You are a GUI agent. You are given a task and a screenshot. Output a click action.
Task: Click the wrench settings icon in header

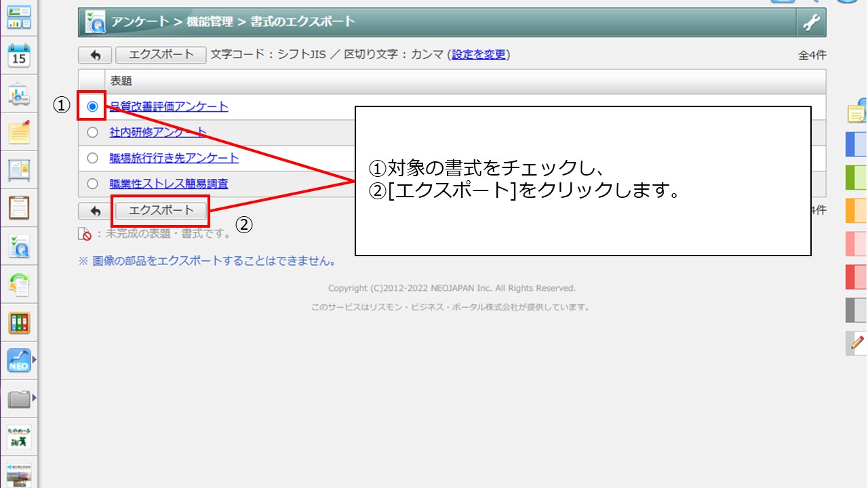click(x=811, y=22)
